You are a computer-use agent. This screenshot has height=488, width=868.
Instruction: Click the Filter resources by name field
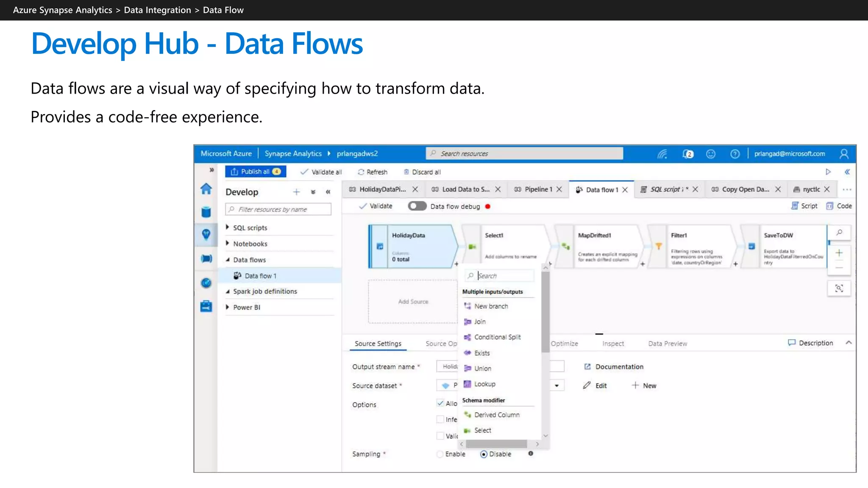pyautogui.click(x=278, y=209)
